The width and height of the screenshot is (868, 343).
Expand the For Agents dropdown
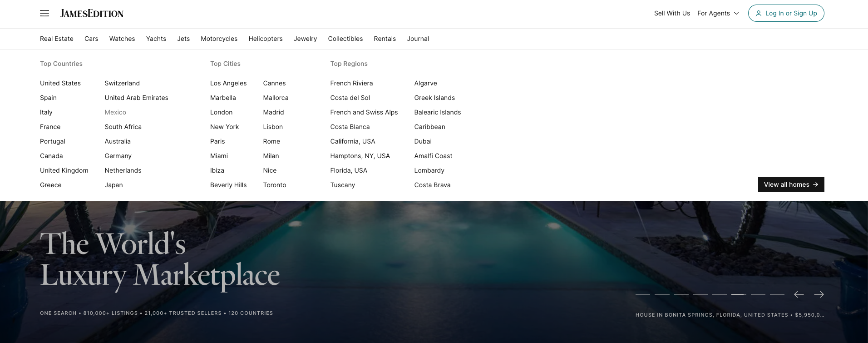[x=718, y=13]
